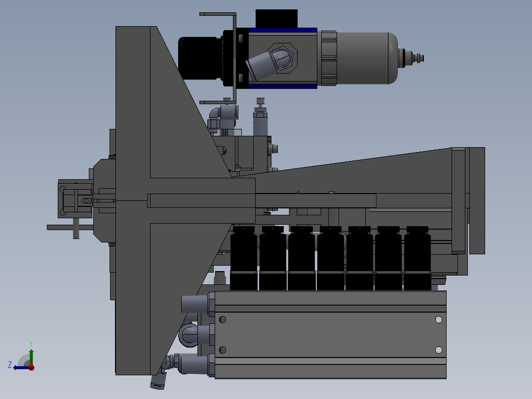Select the tall vertical mounting plate

tap(133, 200)
